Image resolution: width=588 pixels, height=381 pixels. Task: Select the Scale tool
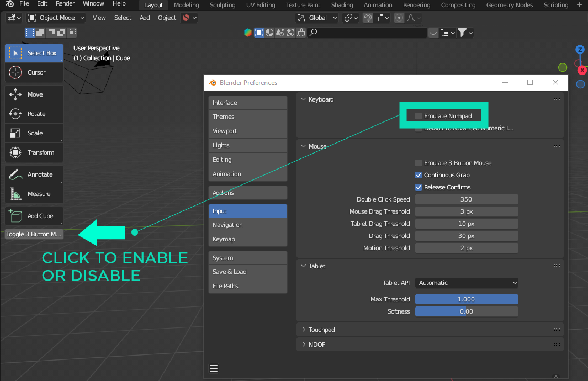click(34, 133)
